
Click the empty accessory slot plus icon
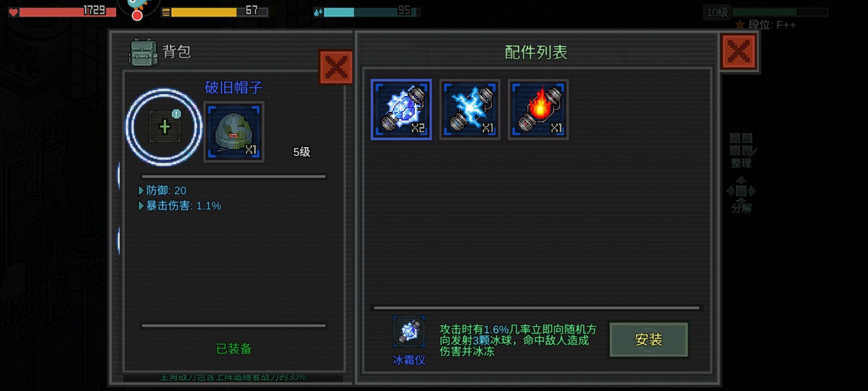pos(165,127)
